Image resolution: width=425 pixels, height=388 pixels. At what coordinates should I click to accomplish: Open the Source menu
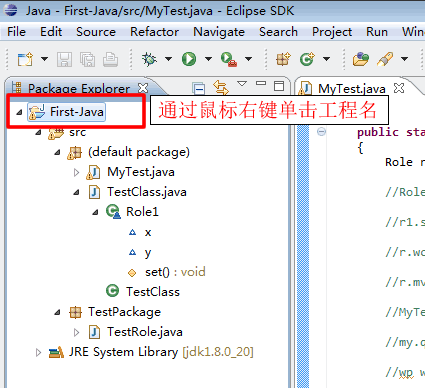[96, 32]
